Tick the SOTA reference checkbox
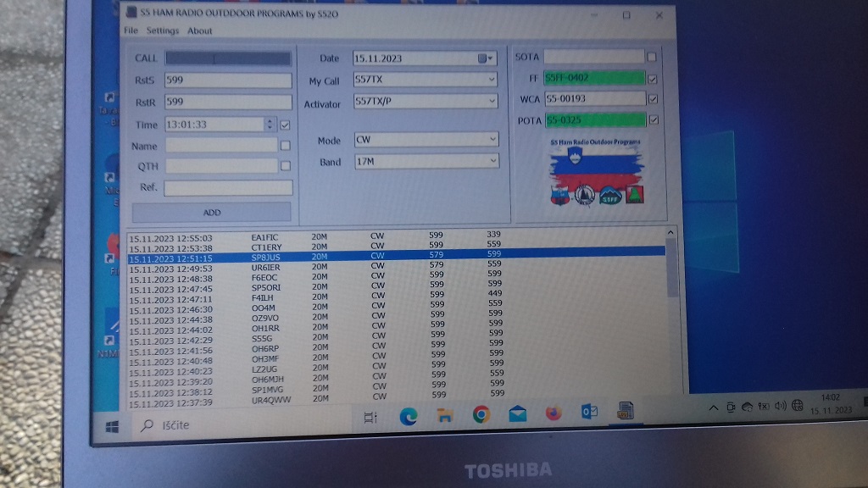 (652, 57)
